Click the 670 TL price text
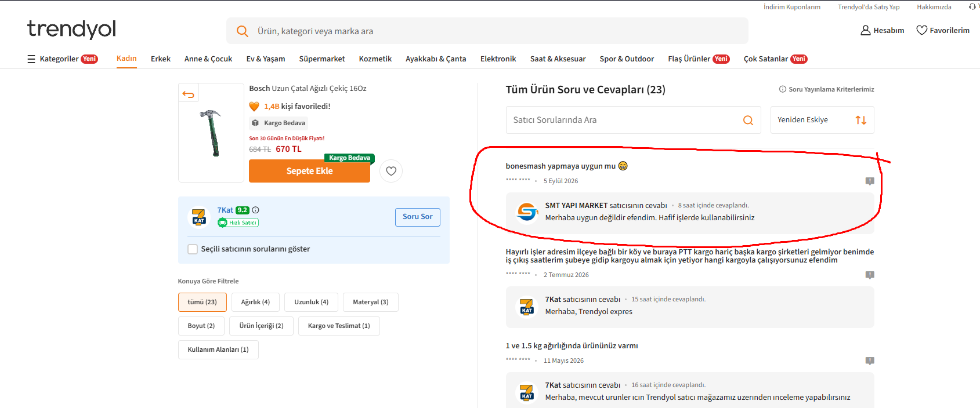This screenshot has width=980, height=408. tap(288, 149)
